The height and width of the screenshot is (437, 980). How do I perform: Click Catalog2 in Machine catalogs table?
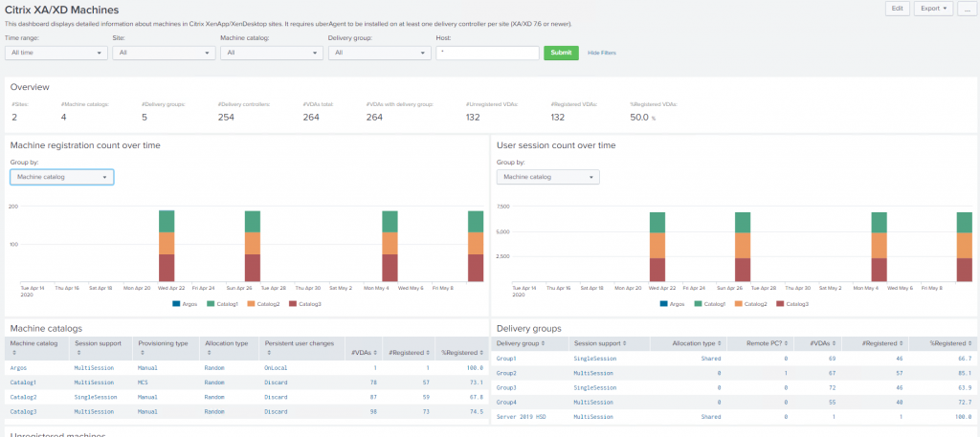(x=23, y=397)
